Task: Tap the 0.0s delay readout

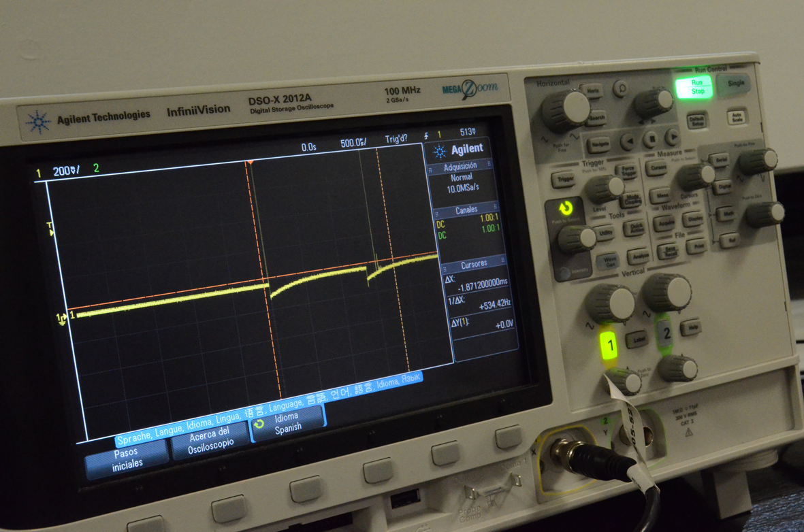Action: [308, 148]
